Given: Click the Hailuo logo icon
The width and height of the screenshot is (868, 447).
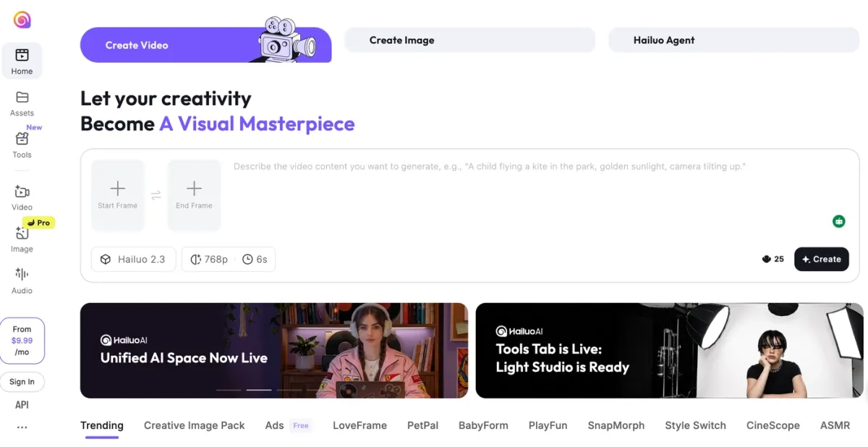Looking at the screenshot, I should point(22,20).
